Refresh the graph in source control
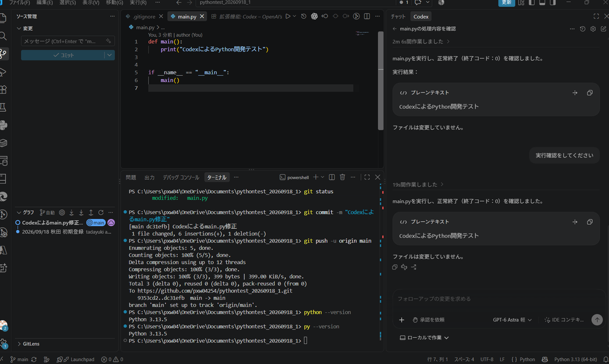609x364 pixels. 101,212
